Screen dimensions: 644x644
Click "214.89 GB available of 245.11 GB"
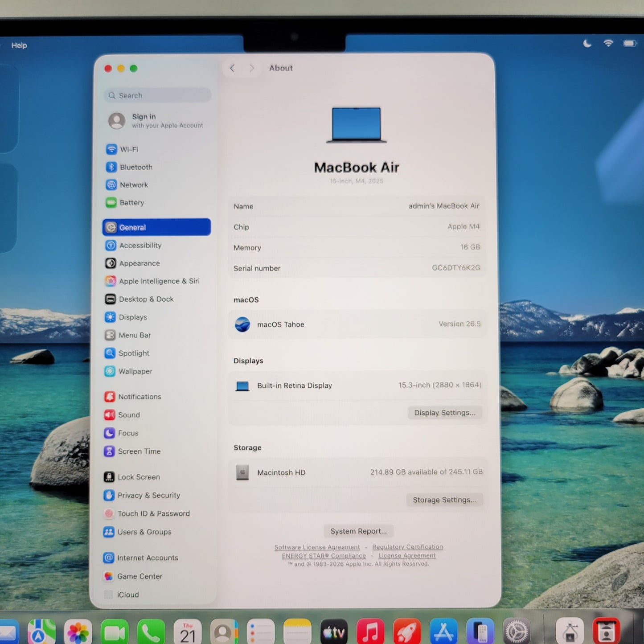tap(427, 472)
